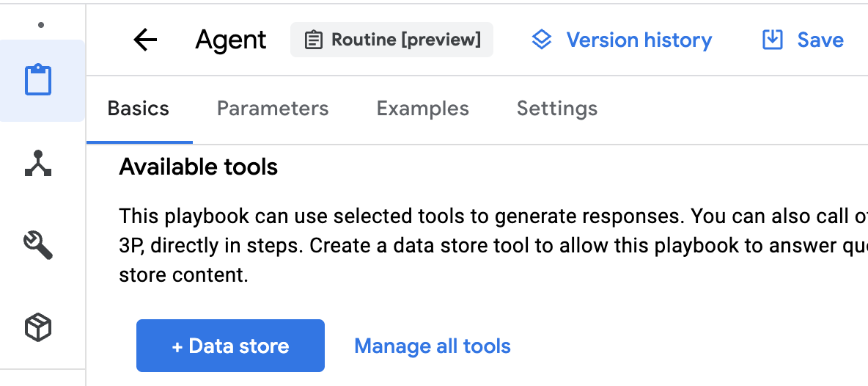Screen dimensions: 868x386
Task: Click the Available tools heading
Action: click(199, 167)
